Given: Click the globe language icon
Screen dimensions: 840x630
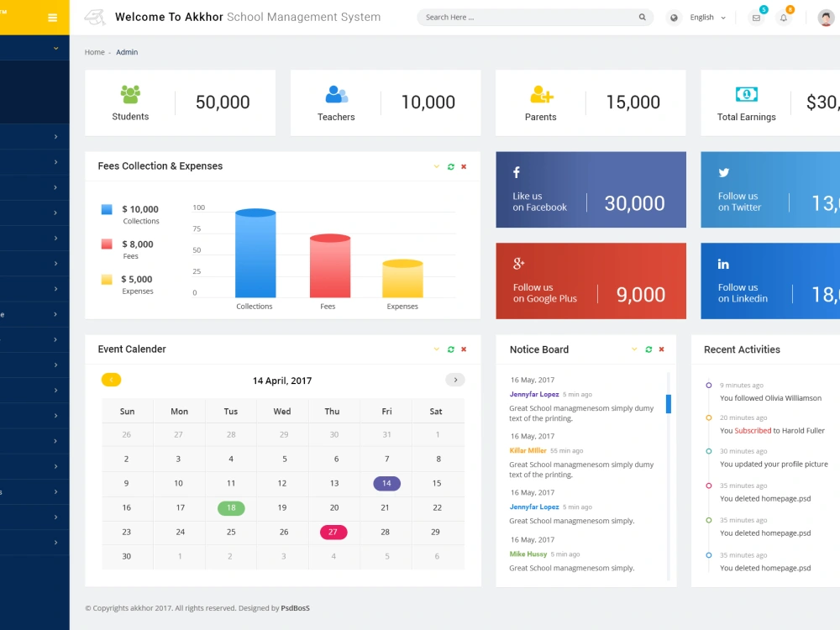Looking at the screenshot, I should 674,18.
